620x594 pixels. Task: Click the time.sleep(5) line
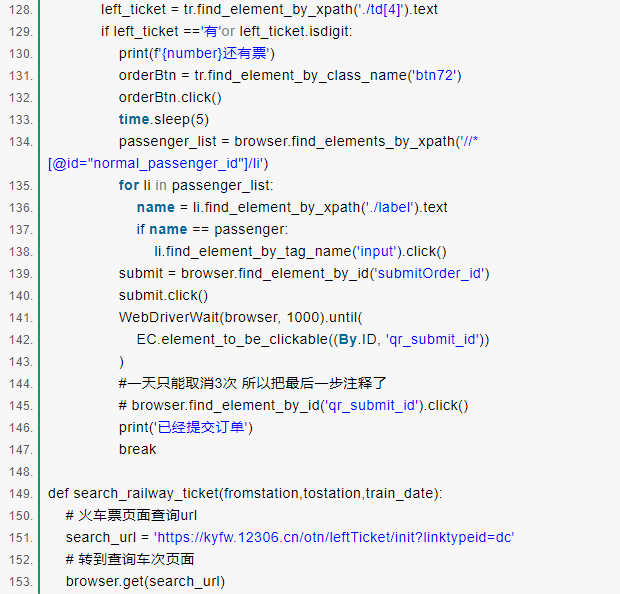coord(164,119)
